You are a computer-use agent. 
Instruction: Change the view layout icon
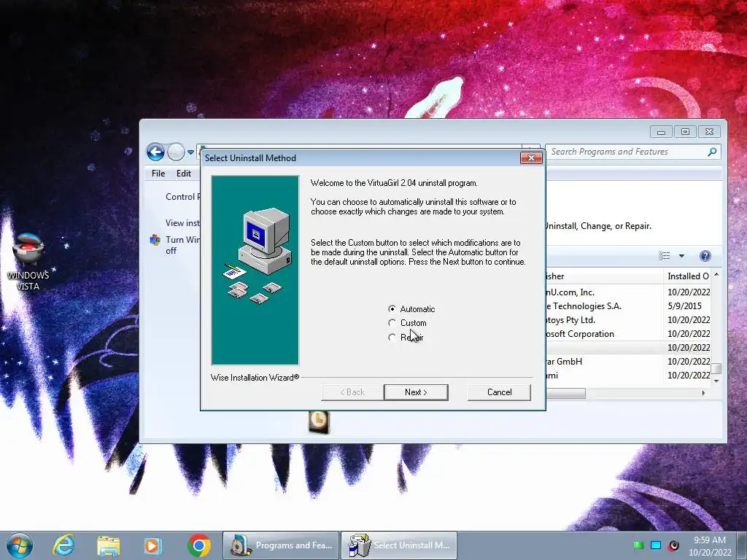tap(664, 256)
